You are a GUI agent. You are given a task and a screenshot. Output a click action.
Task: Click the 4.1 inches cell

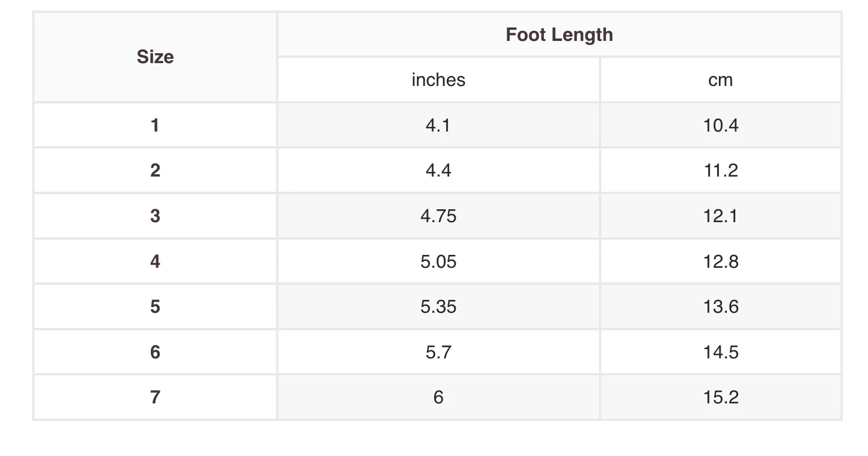pos(439,125)
